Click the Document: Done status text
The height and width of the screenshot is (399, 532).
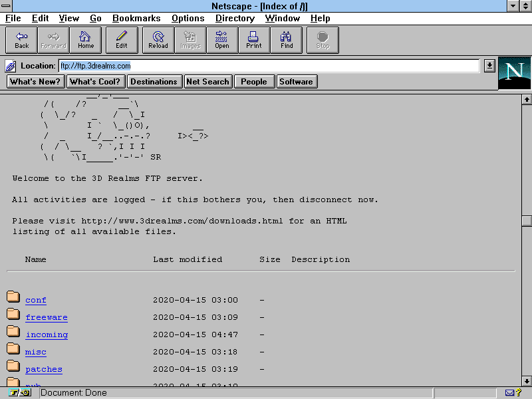tap(74, 393)
